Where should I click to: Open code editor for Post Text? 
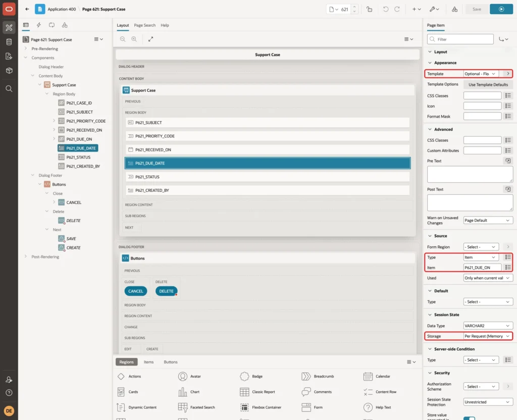pos(508,189)
